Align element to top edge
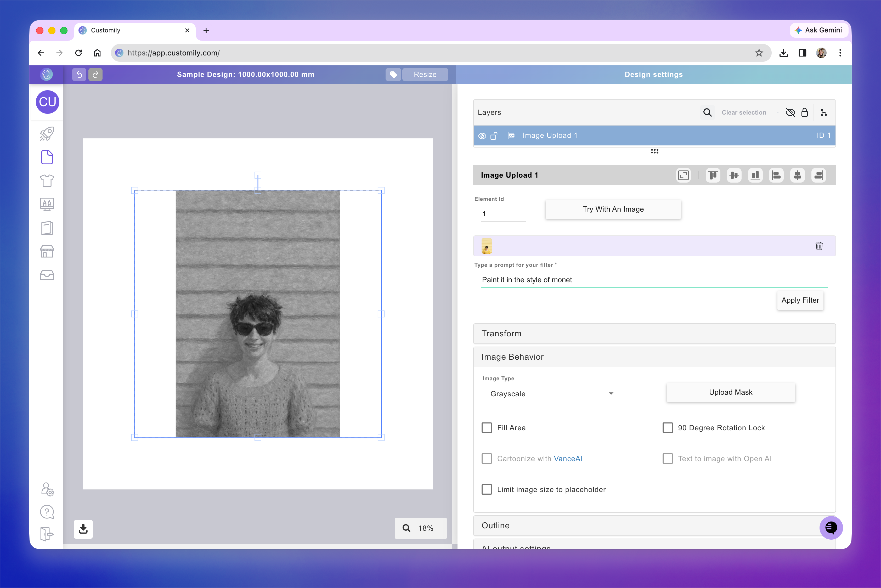 pos(713,175)
